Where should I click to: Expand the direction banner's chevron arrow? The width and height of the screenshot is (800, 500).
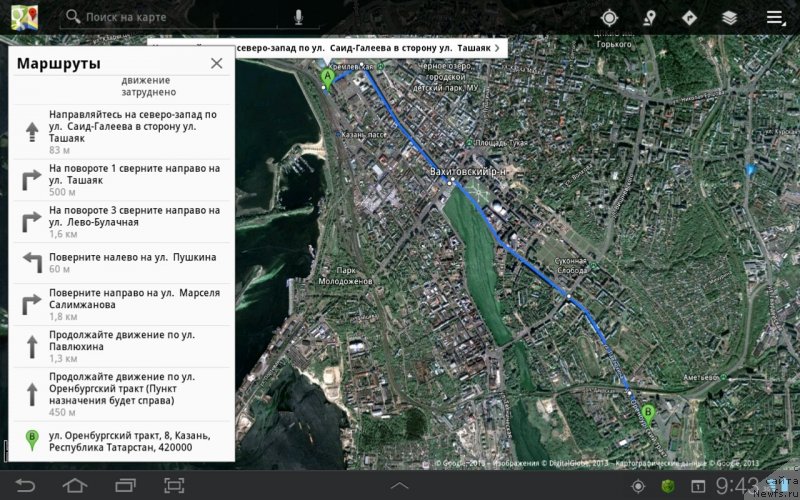497,47
